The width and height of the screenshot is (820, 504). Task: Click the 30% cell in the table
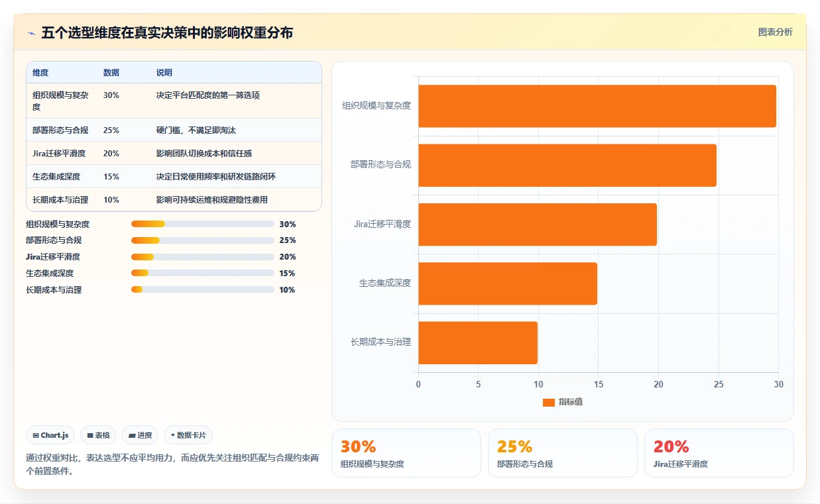[111, 95]
